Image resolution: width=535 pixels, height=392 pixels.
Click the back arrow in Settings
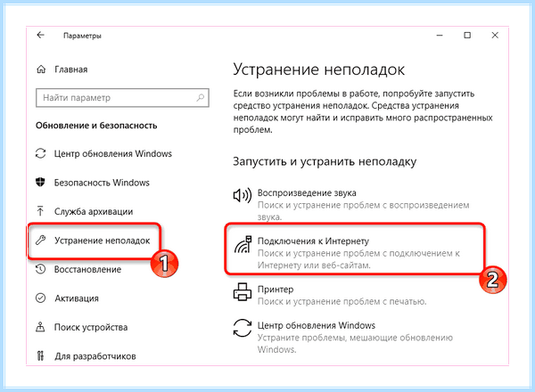(41, 35)
